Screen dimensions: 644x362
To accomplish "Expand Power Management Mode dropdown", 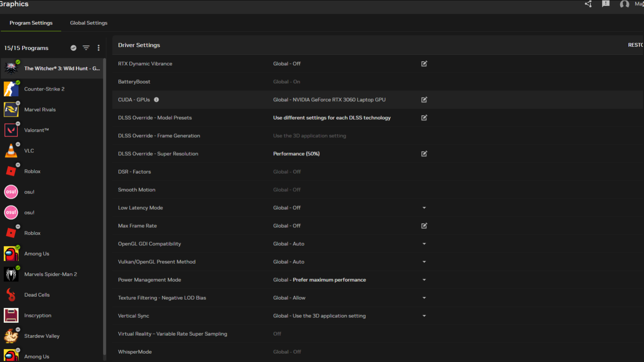I will pos(424,280).
